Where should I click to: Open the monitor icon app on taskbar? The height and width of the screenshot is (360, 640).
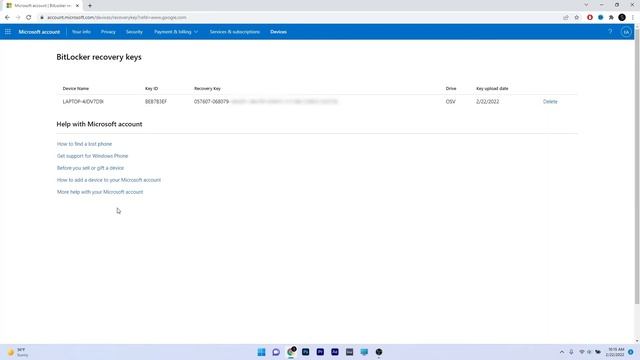[x=364, y=352]
